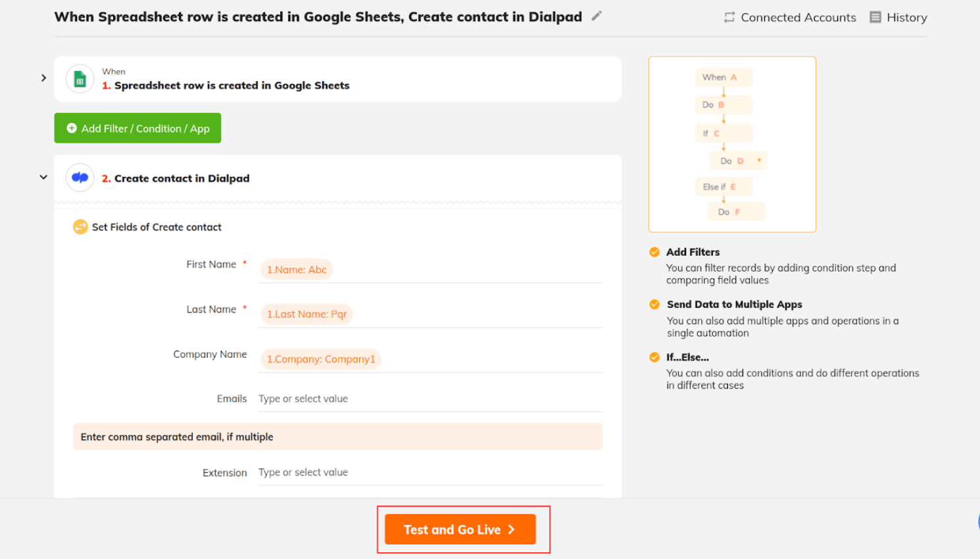The width and height of the screenshot is (980, 559).
Task: Select the 1.Company: Company1 tag
Action: 321,359
